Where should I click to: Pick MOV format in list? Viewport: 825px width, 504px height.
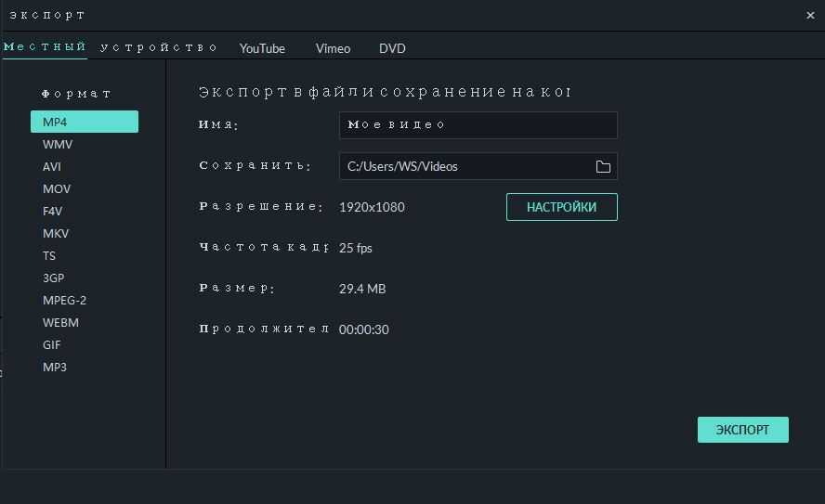coord(57,189)
